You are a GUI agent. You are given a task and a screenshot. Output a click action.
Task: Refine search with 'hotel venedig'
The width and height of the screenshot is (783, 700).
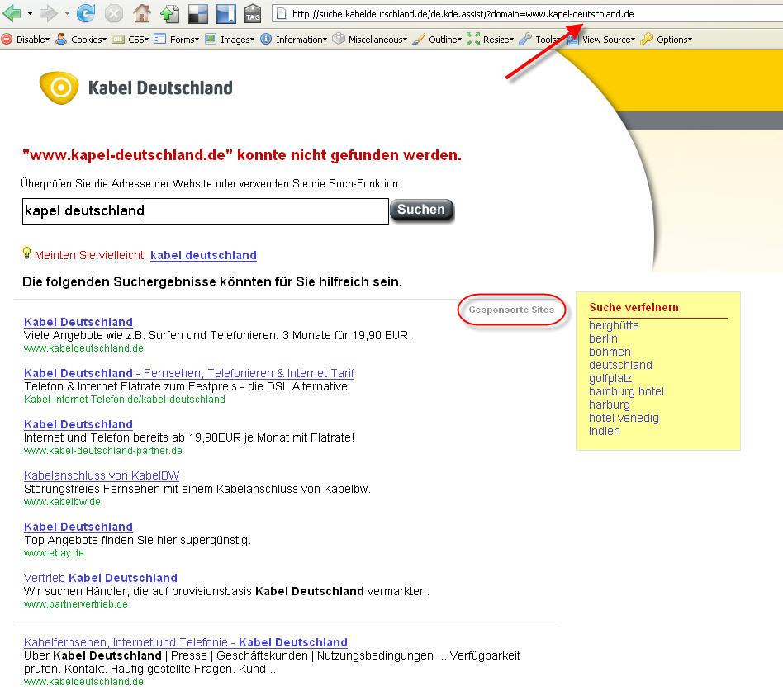click(624, 419)
